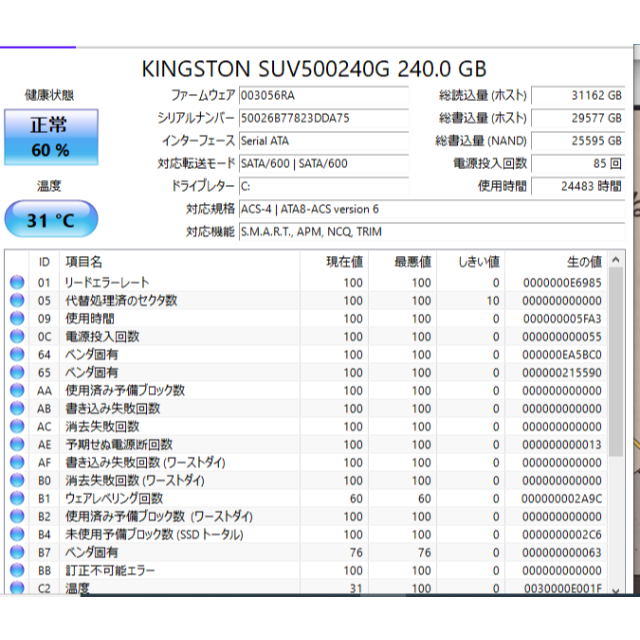Click the ID column header

pyautogui.click(x=44, y=262)
